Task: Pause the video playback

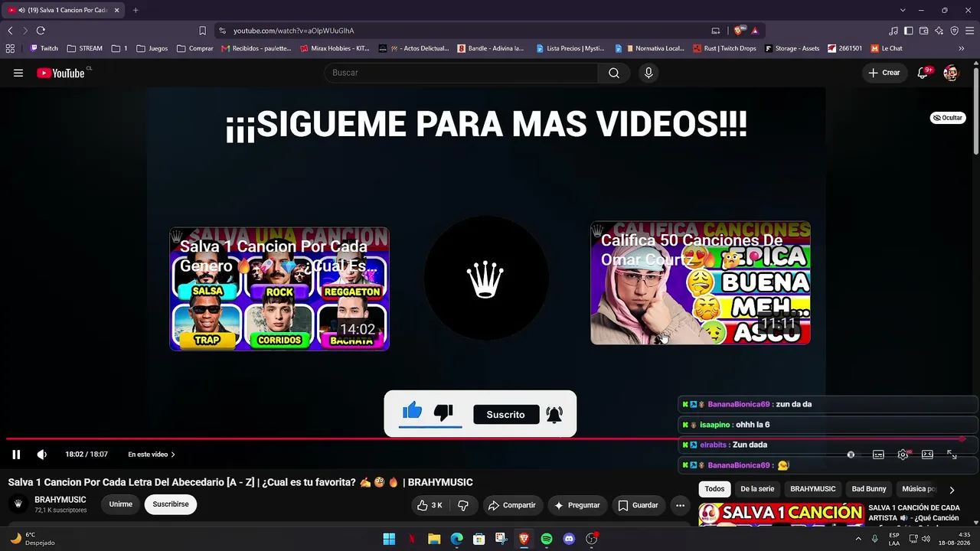Action: [x=16, y=455]
